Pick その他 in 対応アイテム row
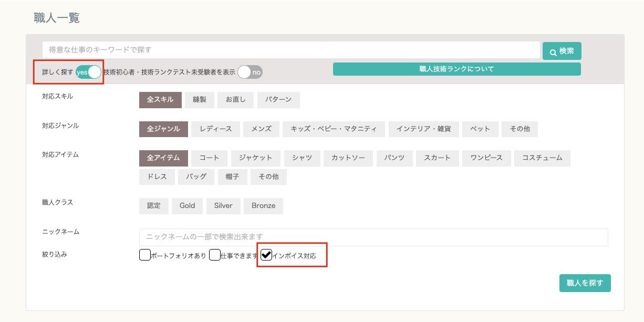Screen dimensions: 644x322 (x=268, y=176)
